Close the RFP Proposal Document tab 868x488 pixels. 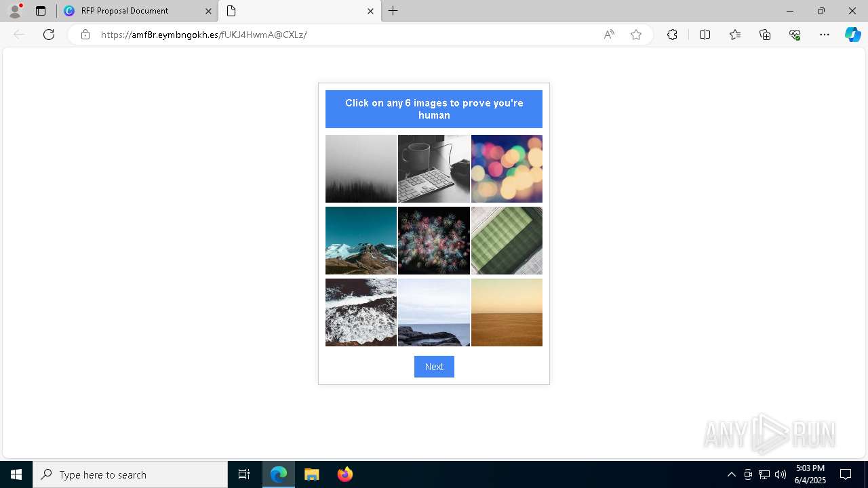[208, 11]
